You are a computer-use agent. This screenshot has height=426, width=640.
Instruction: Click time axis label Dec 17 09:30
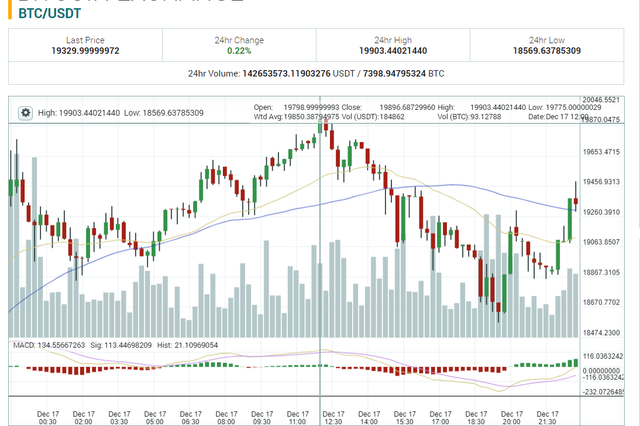click(262, 418)
